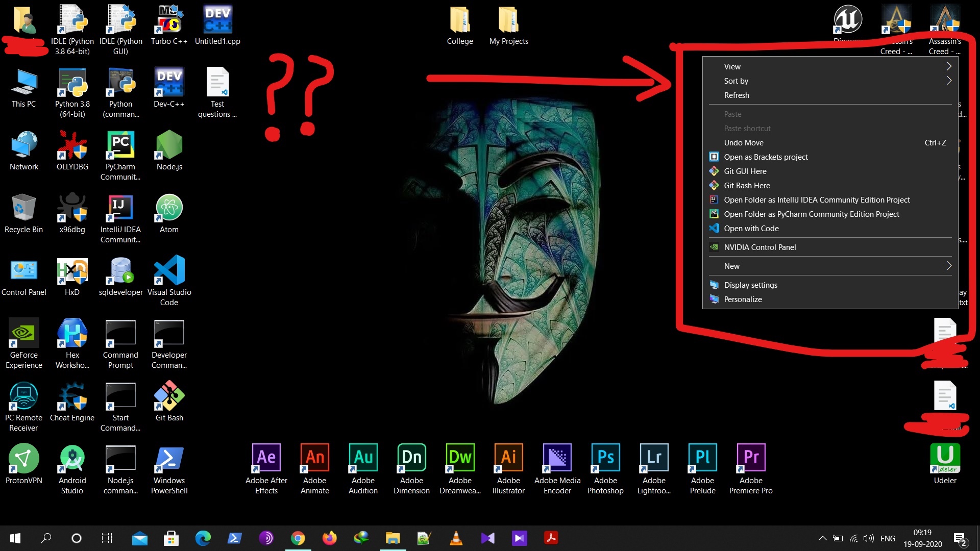Open Chrome from the taskbar

coord(298,538)
